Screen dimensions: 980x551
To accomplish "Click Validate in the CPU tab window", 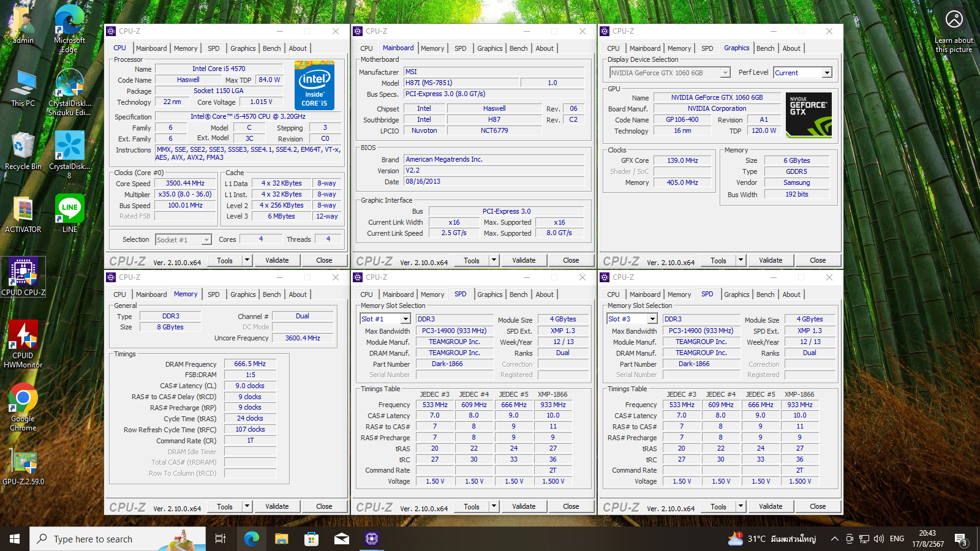I will tap(277, 260).
